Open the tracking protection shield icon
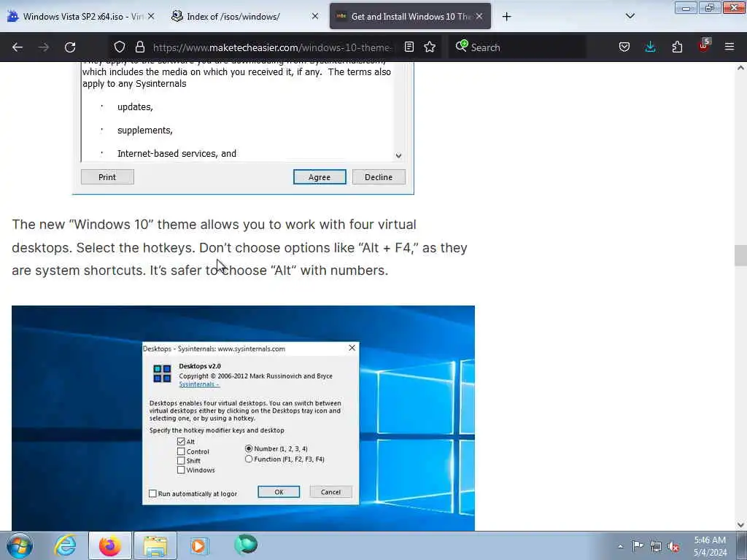 click(x=120, y=47)
